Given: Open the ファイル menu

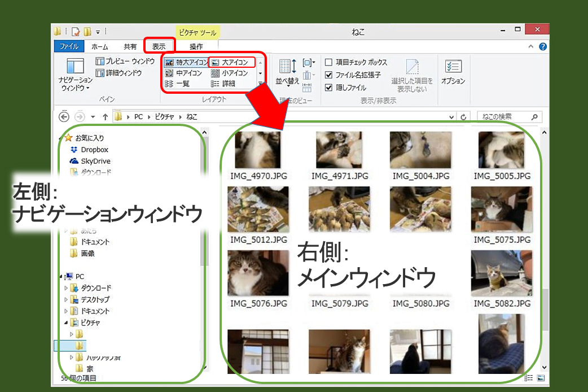Looking at the screenshot, I should pos(69,46).
